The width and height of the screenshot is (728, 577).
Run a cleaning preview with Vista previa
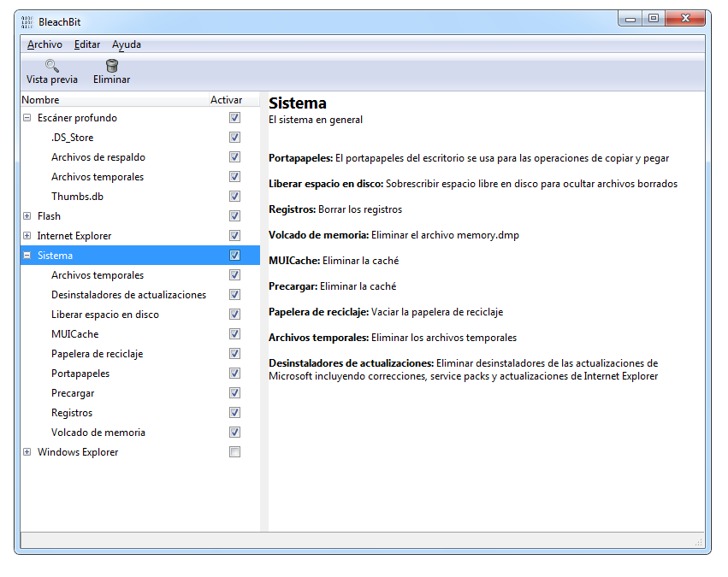[51, 71]
